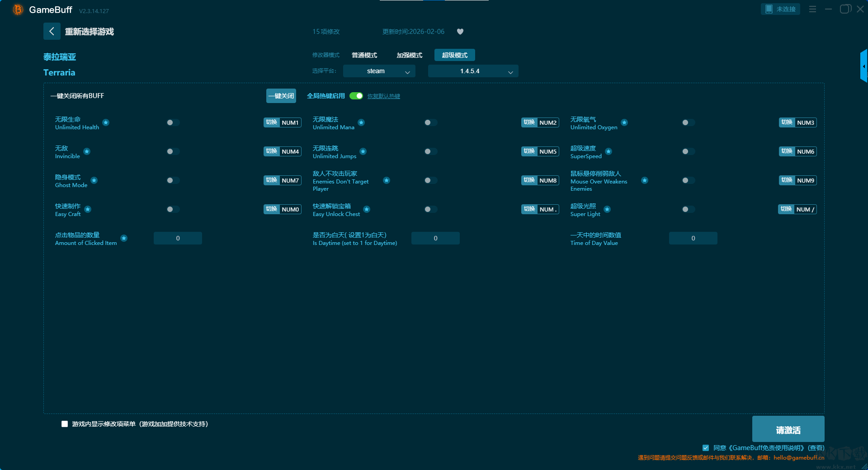Screen dimensions: 868x470
Task: Disable the global hotkey toggle
Action: pyautogui.click(x=356, y=96)
